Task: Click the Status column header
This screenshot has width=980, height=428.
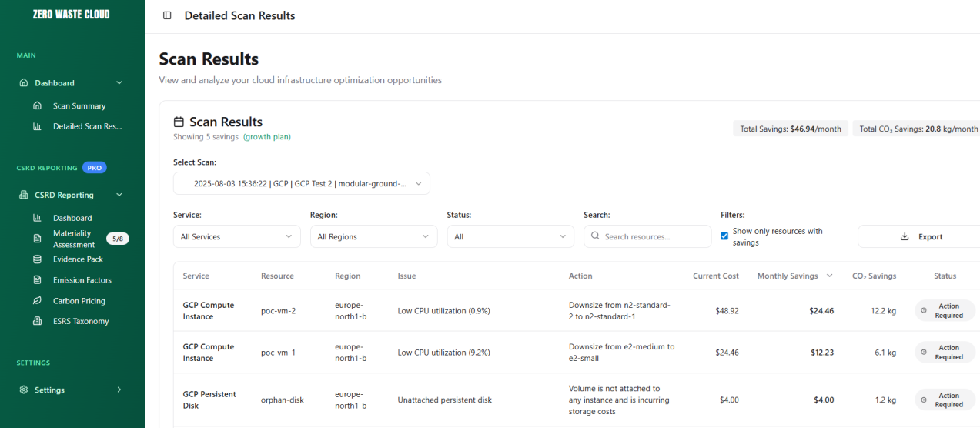Action: pos(945,276)
